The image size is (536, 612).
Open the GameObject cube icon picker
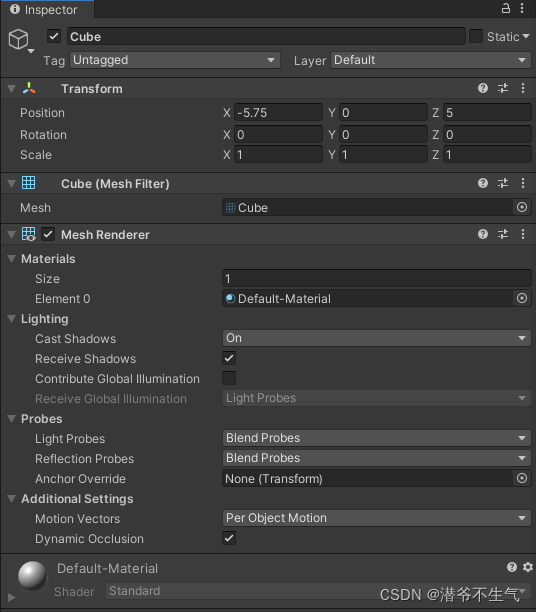pos(20,41)
